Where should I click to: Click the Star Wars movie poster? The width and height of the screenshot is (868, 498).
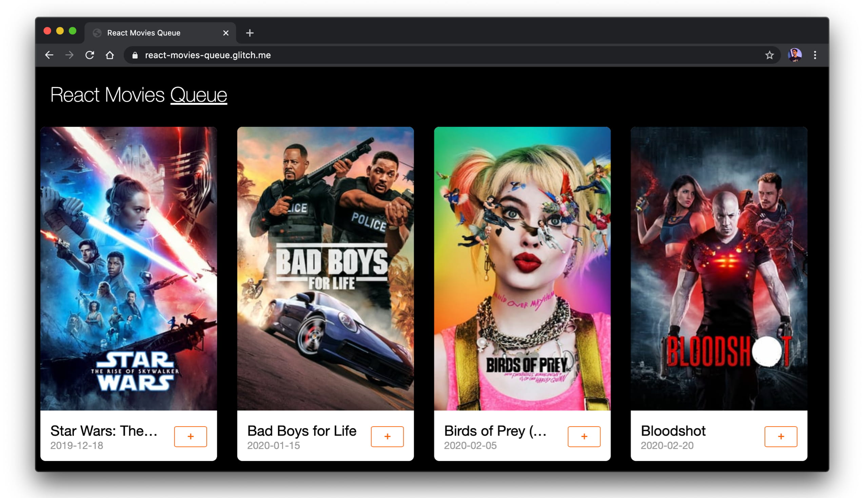(x=129, y=268)
